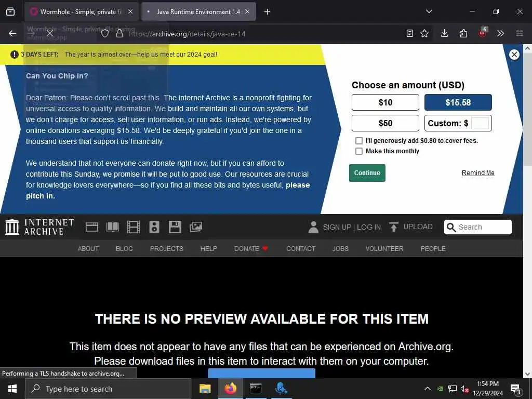Screen dimensions: 532x399
Task: Open the network tray icon
Action: tap(453, 389)
